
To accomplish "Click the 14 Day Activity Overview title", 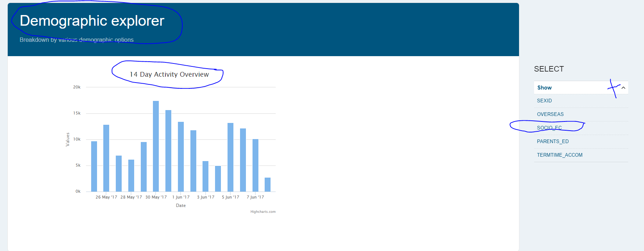I will pyautogui.click(x=169, y=74).
